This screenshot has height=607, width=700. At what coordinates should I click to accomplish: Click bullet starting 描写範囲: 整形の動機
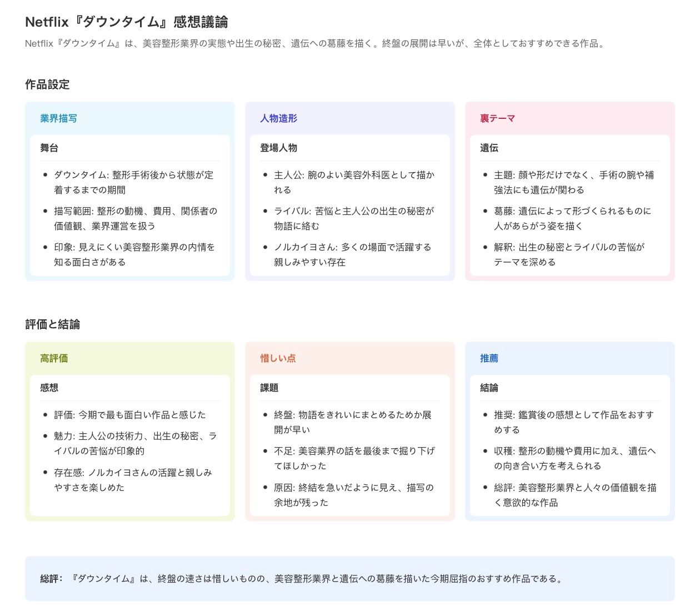136,218
